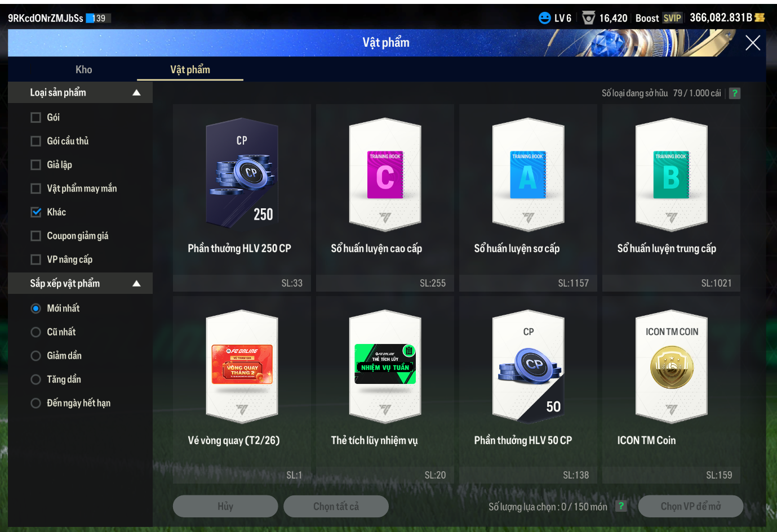Open help icon beside owned item count

[735, 93]
